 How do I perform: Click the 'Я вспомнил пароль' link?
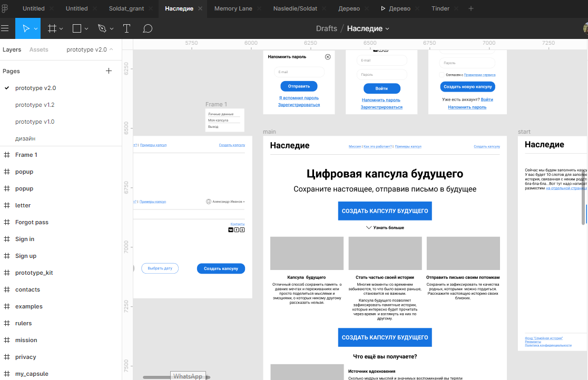tap(299, 98)
